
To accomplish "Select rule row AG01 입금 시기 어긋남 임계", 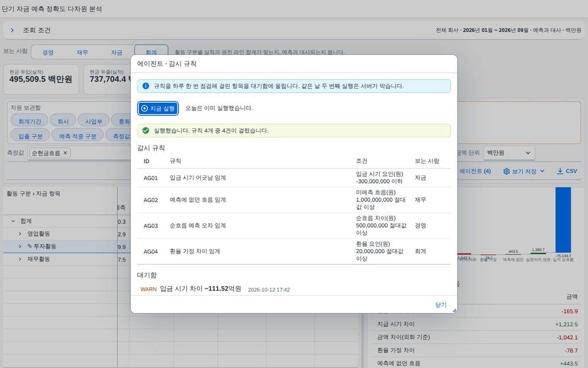I will pos(293,178).
